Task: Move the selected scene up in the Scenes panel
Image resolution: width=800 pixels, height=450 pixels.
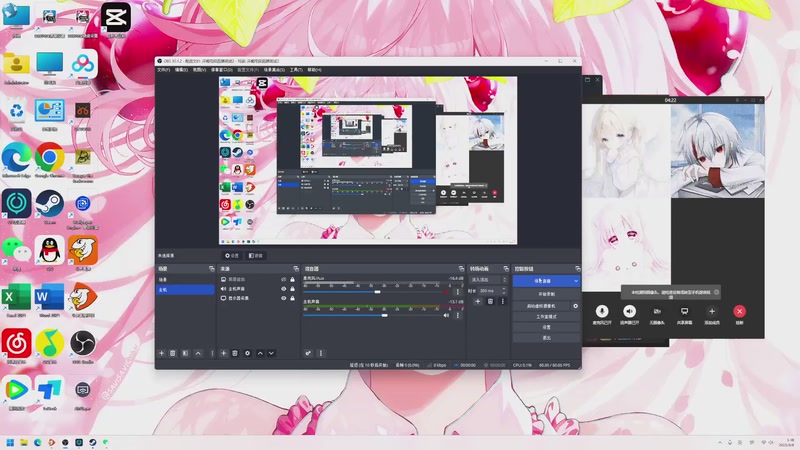Action: pos(198,353)
